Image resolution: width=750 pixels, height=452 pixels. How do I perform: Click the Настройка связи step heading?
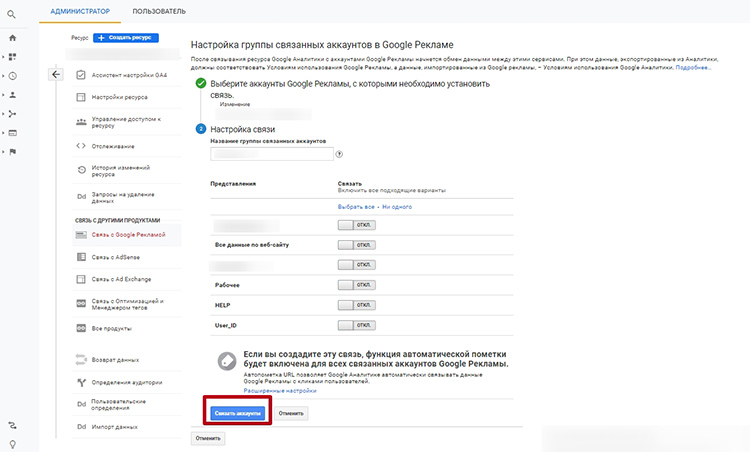[243, 129]
